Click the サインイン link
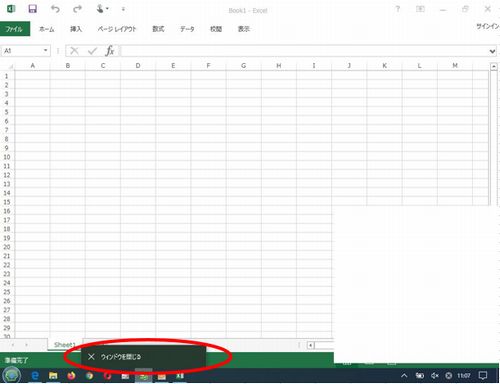Screen dimensions: 500x384 tap(488, 26)
